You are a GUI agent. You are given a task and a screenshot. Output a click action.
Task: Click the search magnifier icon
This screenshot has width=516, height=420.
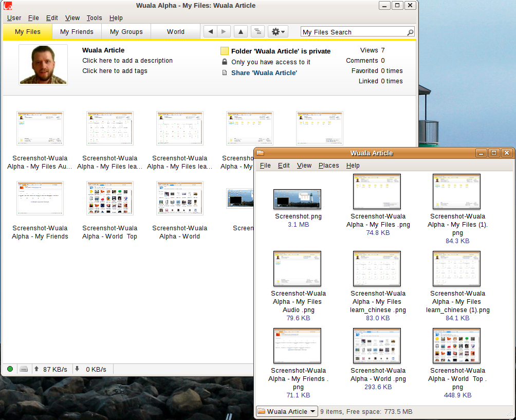410,32
